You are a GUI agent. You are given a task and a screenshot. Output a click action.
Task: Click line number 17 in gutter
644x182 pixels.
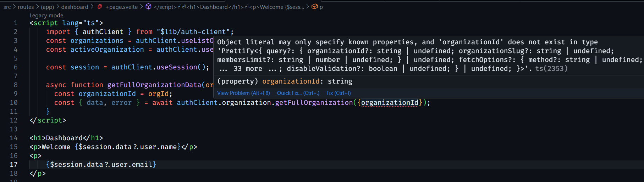(x=13, y=164)
